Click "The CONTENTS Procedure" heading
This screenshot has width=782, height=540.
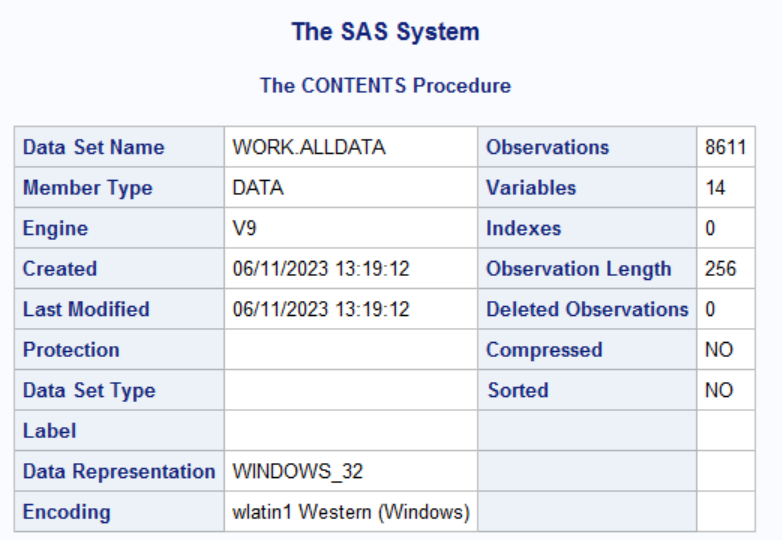point(385,86)
